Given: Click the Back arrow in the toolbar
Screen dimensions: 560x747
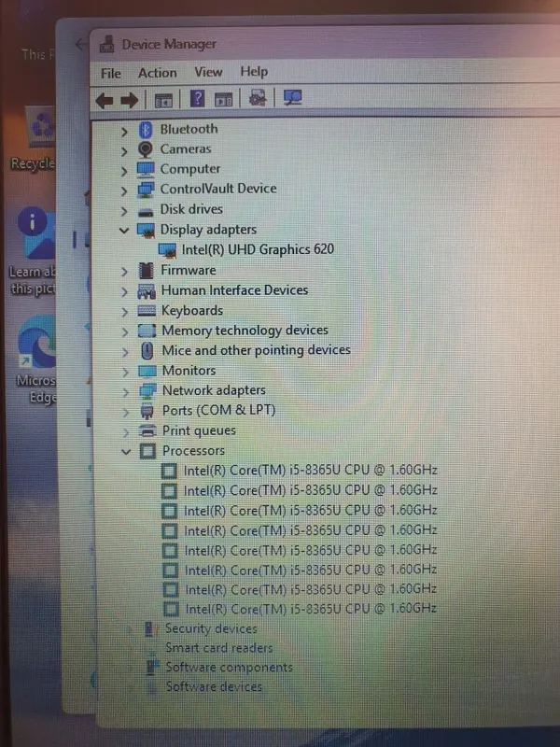Looking at the screenshot, I should pyautogui.click(x=105, y=101).
